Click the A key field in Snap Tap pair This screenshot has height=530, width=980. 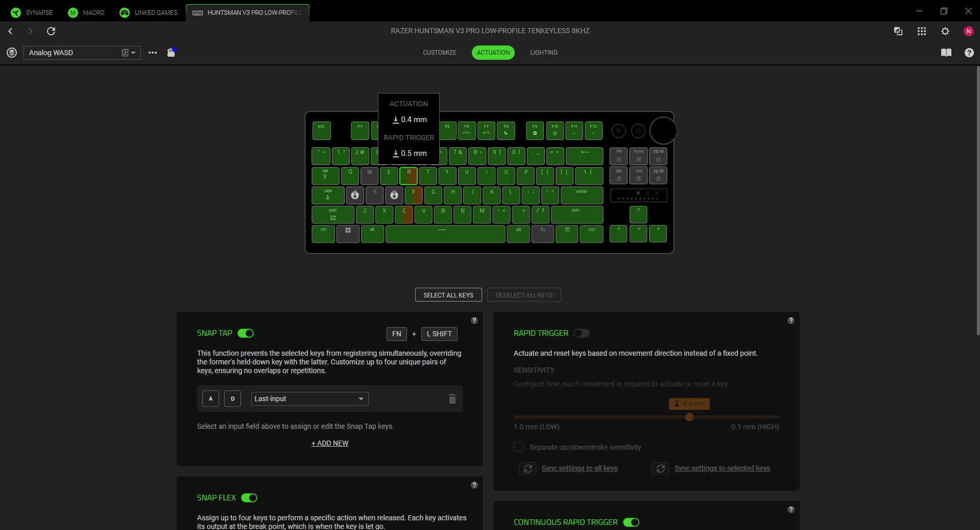(x=210, y=399)
